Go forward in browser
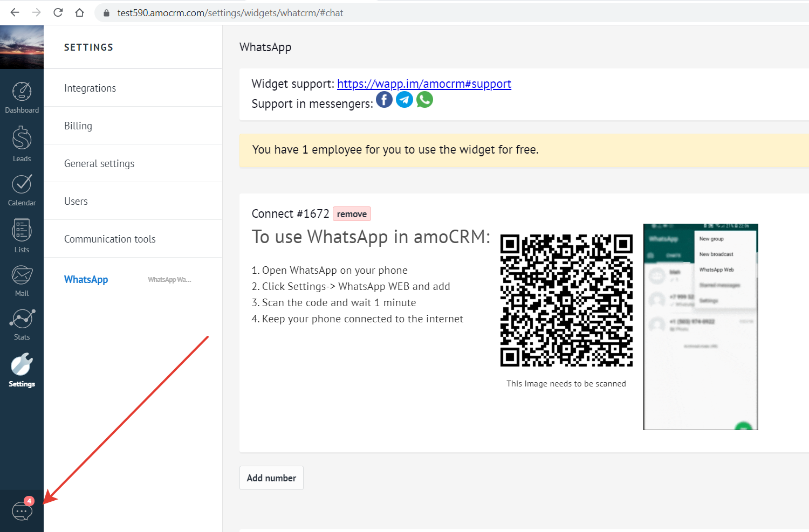The width and height of the screenshot is (809, 532). point(36,12)
